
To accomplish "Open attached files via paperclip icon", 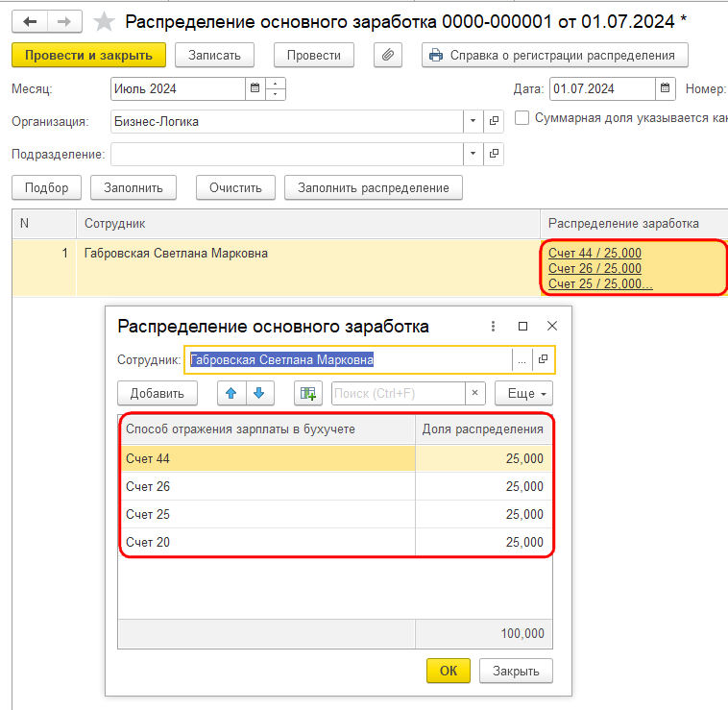I will tap(388, 56).
